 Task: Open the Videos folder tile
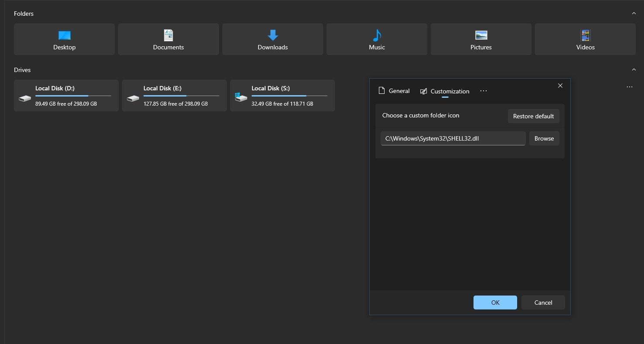pyautogui.click(x=585, y=39)
